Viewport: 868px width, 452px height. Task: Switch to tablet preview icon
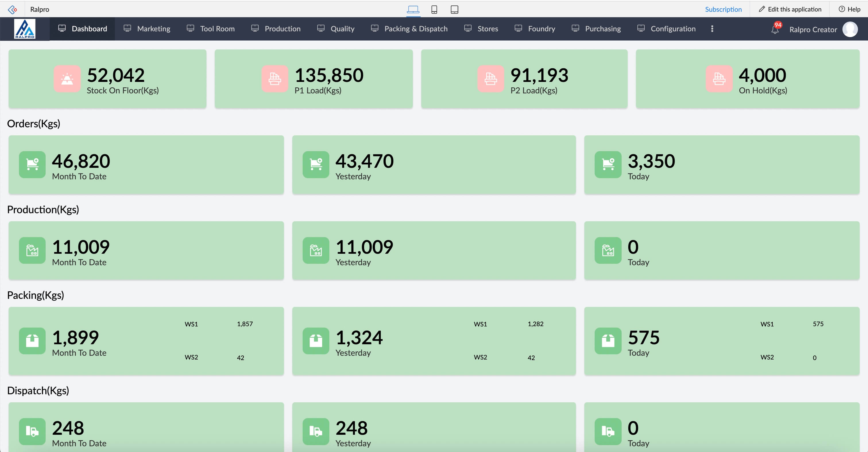454,9
